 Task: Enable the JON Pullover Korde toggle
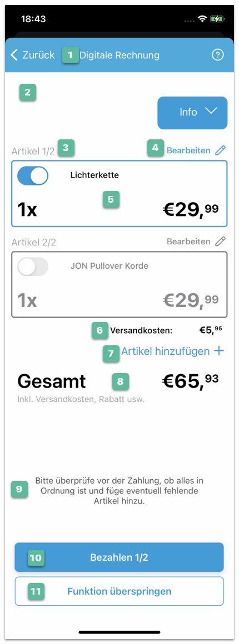33,267
